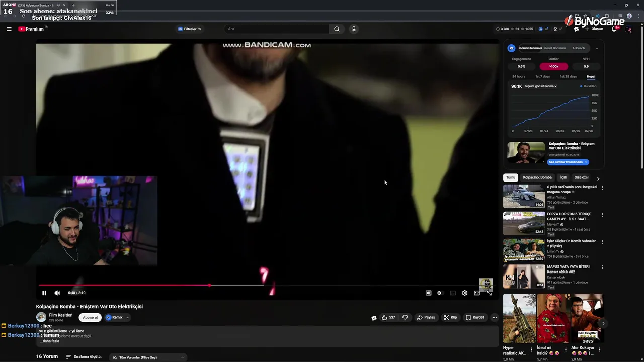Open Film Kesitleri channel avatar
644x362 pixels.
click(x=41, y=317)
